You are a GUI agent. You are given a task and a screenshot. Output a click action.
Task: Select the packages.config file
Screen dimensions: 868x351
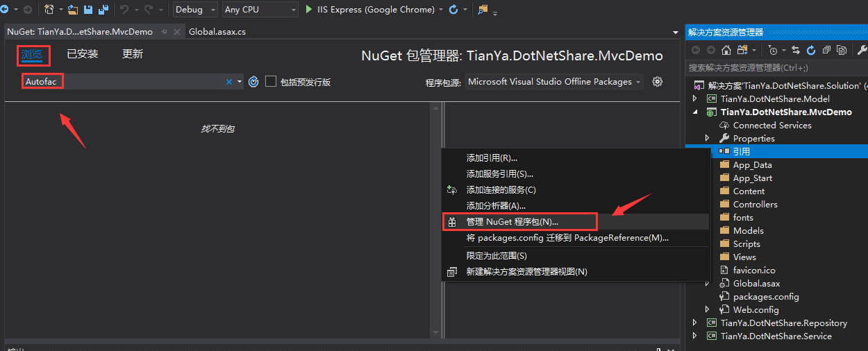[x=766, y=297]
